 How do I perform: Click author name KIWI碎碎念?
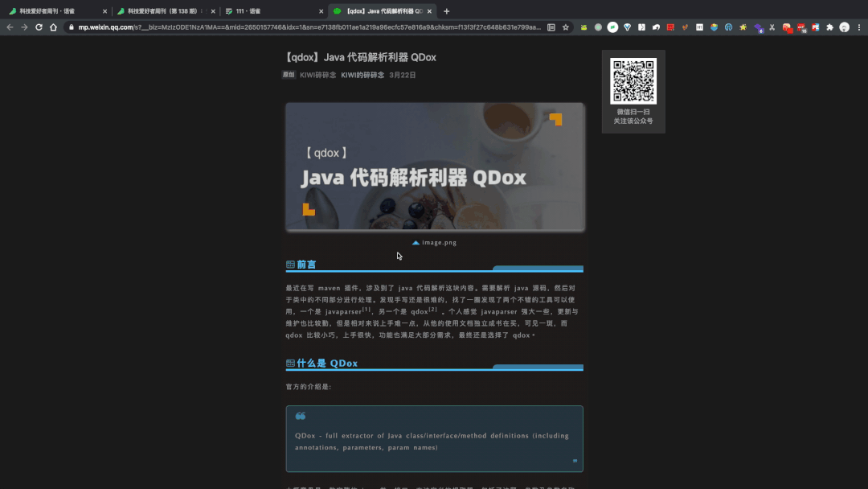point(317,75)
